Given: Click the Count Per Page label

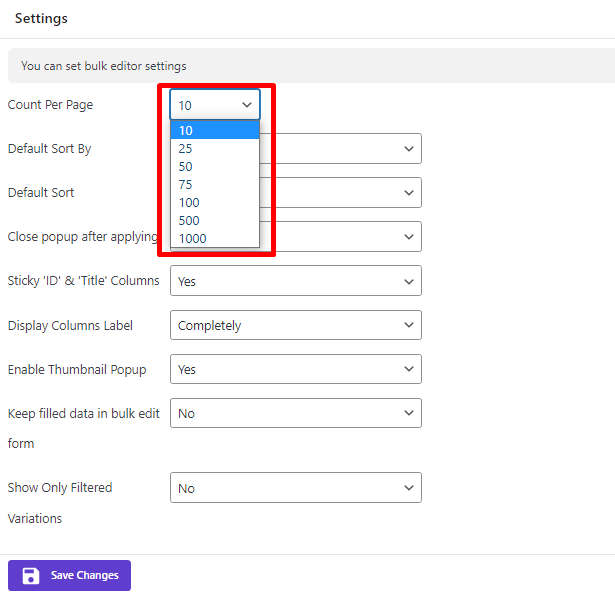Looking at the screenshot, I should [x=50, y=105].
